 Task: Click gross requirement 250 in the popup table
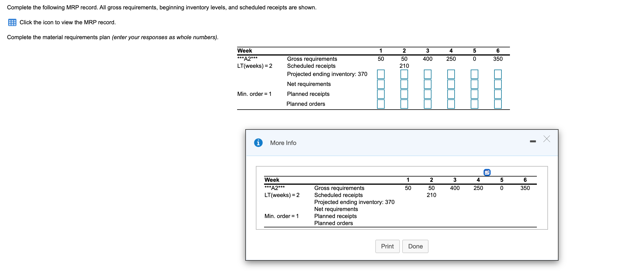[x=478, y=188]
